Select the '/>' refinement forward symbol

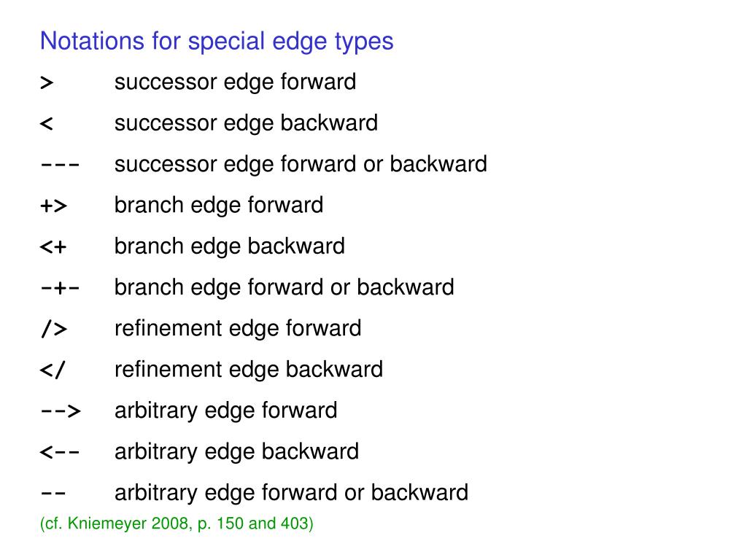tap(54, 329)
